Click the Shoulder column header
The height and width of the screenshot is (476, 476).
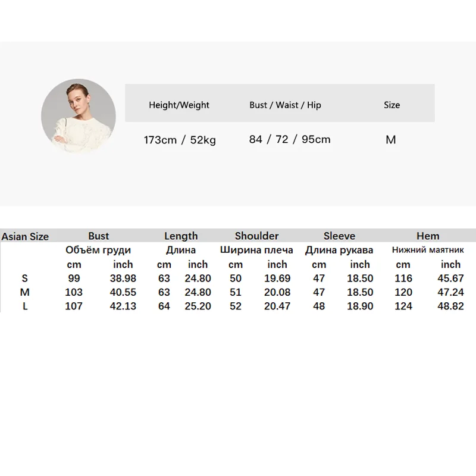pyautogui.click(x=256, y=236)
